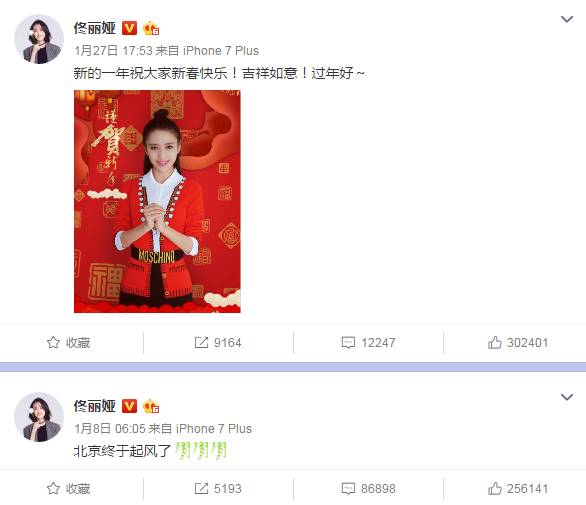Expand options arrow on the Beijing wind post
The width and height of the screenshot is (586, 505).
point(567,397)
